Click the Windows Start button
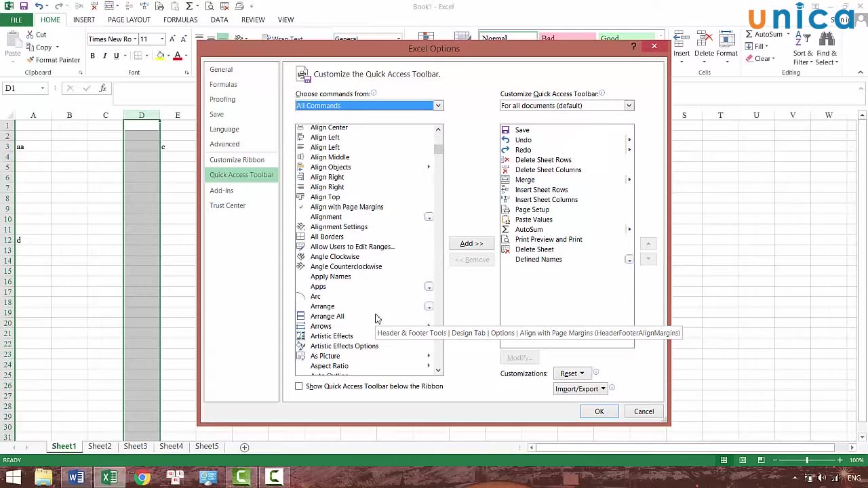Viewport: 868px width, 488px height. click(x=13, y=478)
